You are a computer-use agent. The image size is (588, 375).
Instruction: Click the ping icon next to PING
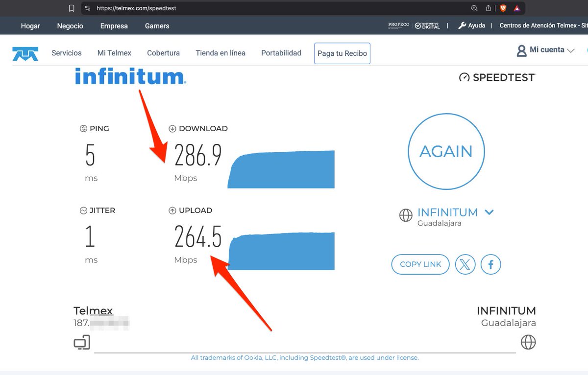click(x=83, y=129)
